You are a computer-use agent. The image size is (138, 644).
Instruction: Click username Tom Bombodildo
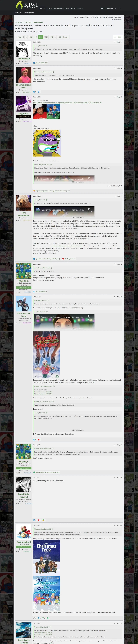pos(24,214)
